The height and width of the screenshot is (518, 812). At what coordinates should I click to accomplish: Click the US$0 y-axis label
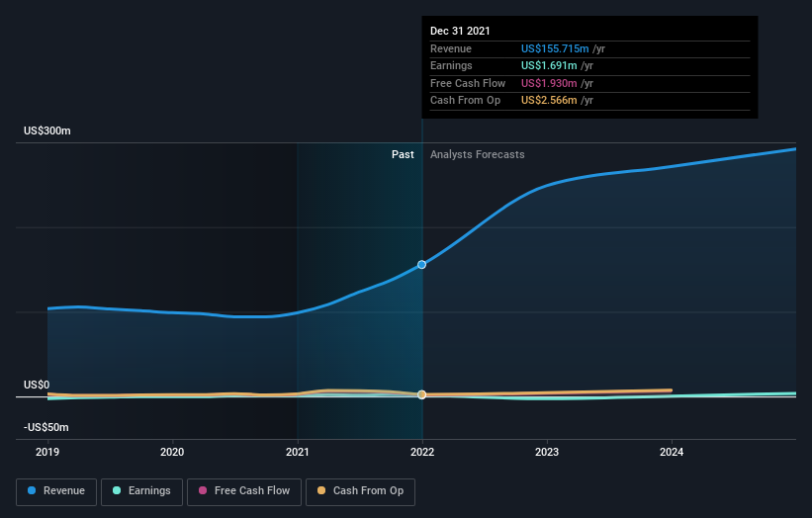click(x=37, y=385)
